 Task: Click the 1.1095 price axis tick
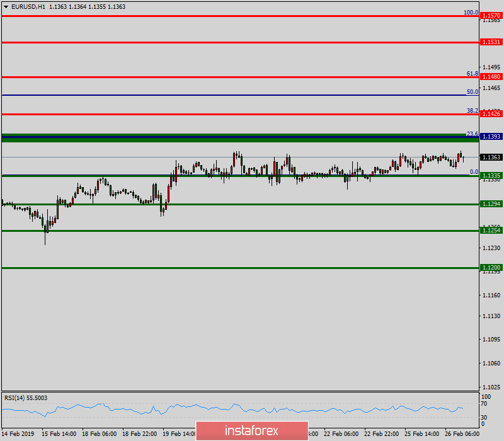[x=491, y=340]
